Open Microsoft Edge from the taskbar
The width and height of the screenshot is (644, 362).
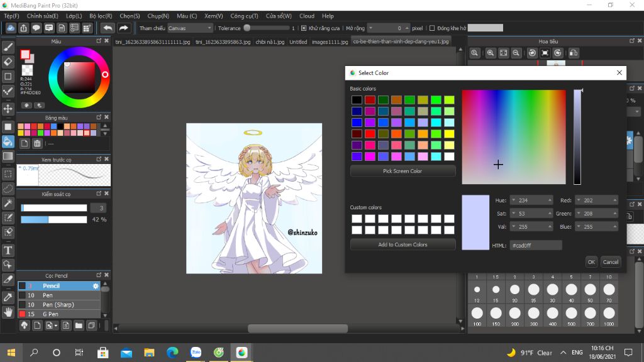coord(172,353)
